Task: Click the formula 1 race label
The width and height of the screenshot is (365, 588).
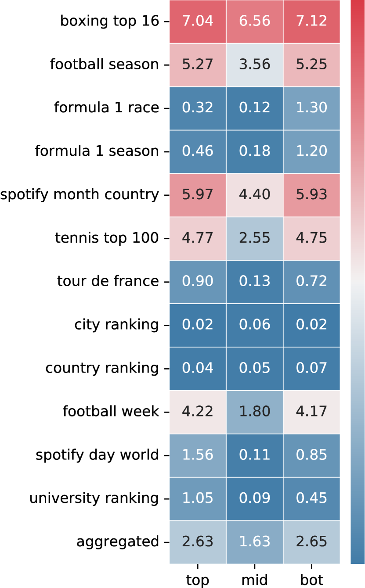Action: tap(106, 108)
